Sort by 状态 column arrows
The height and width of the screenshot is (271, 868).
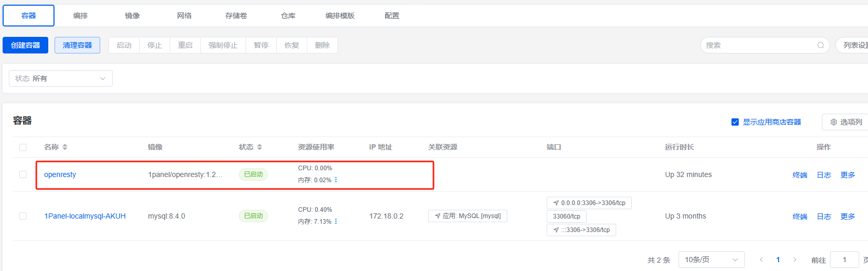coord(260,147)
